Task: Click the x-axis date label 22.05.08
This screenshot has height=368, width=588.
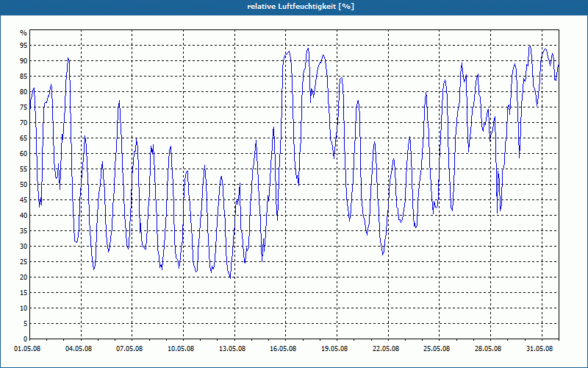Action: [387, 348]
